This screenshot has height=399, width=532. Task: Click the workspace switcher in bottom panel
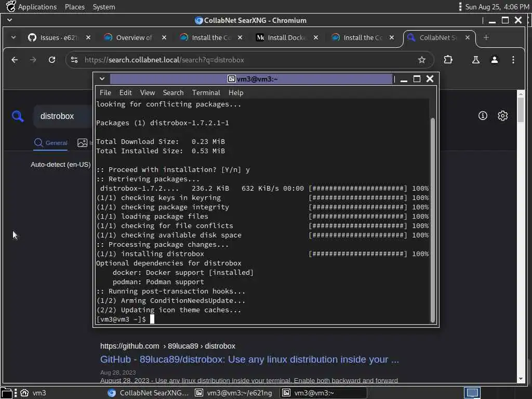point(472,393)
